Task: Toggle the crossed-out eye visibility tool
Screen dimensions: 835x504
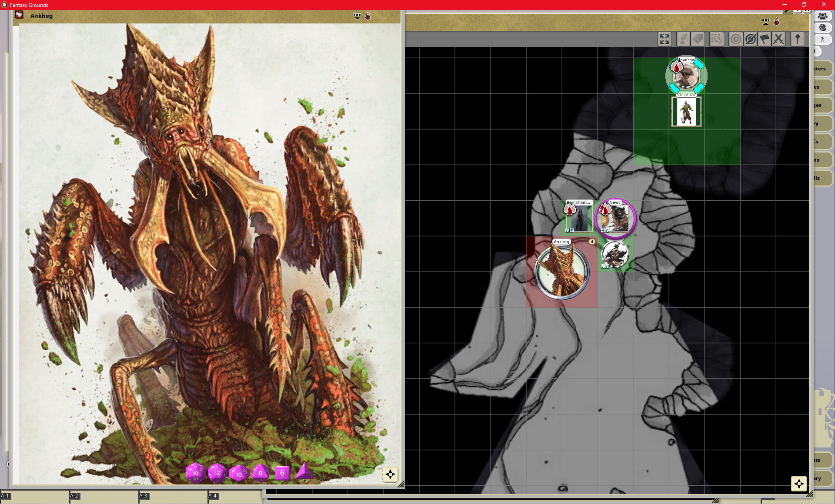Action: 750,39
